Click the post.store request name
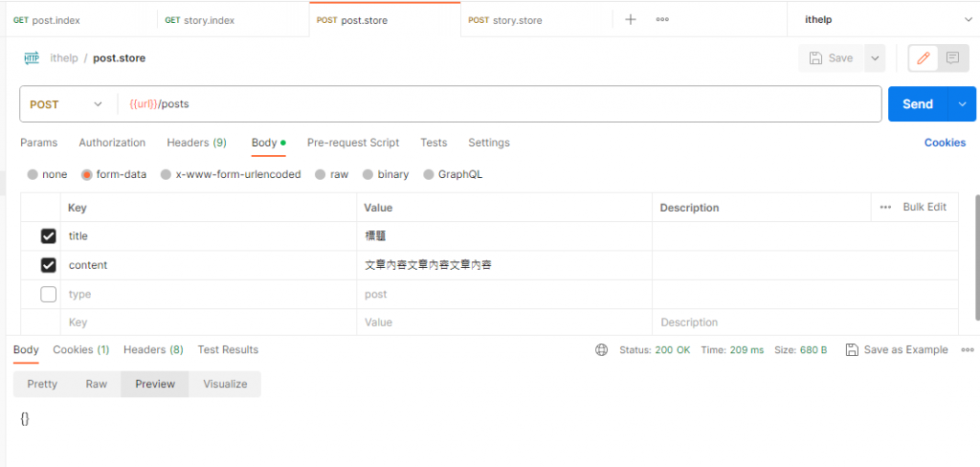Screen dimensions: 980x467 (x=120, y=58)
